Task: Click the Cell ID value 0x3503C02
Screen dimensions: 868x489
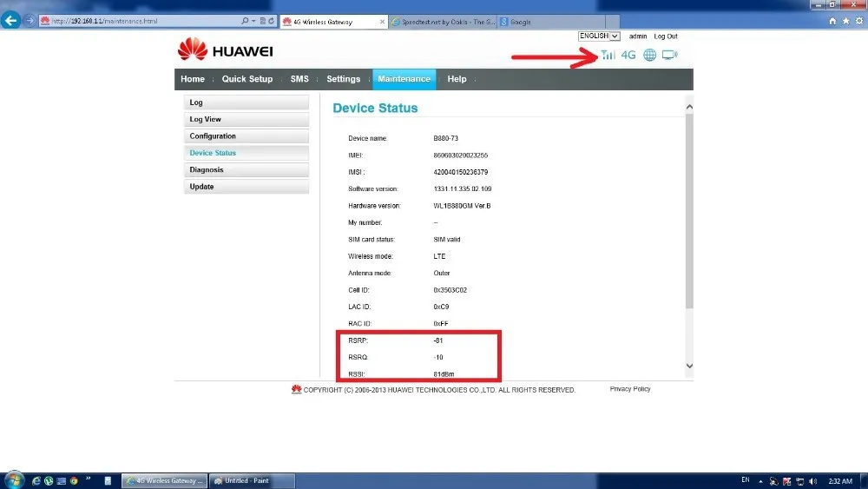Action: coord(450,290)
